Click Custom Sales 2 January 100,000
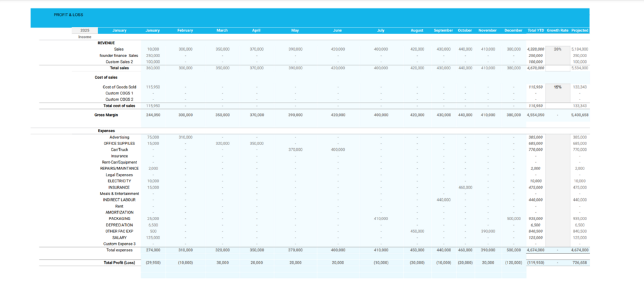 (153, 62)
